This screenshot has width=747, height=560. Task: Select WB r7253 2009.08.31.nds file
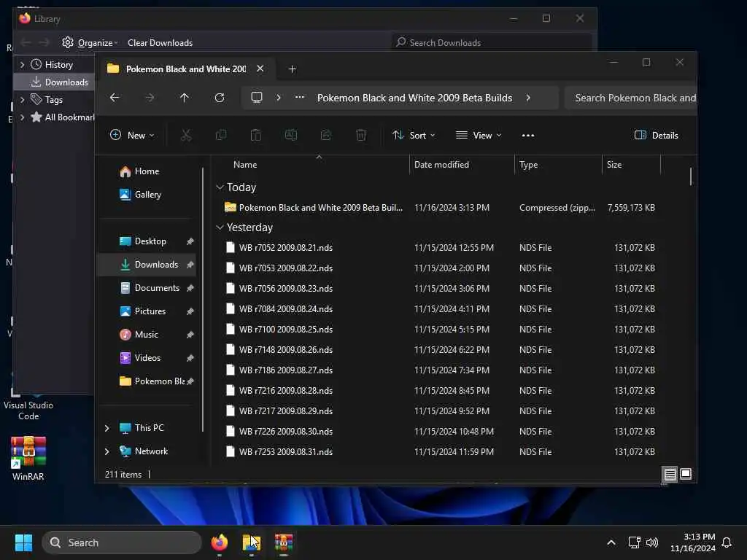pos(438,451)
